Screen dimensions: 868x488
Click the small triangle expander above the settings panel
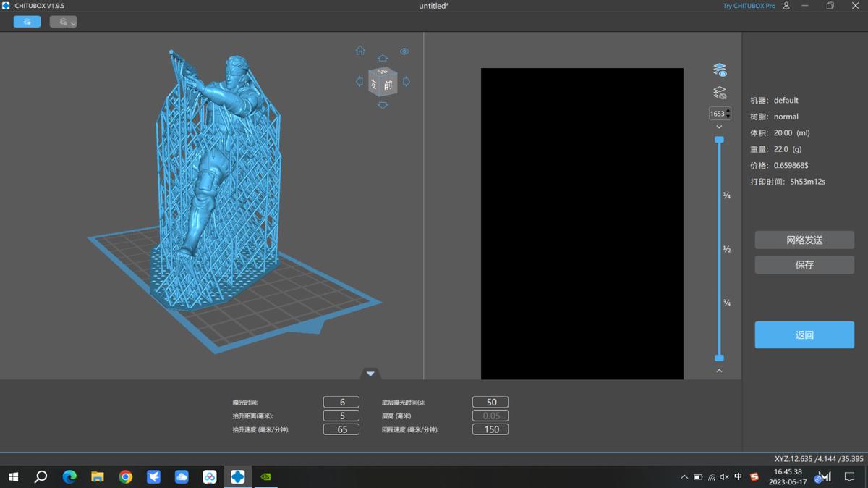[x=370, y=373]
